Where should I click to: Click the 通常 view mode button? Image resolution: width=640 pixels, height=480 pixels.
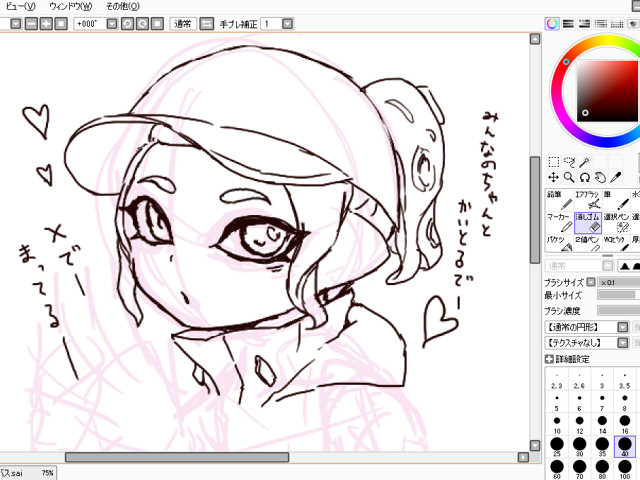click(183, 24)
